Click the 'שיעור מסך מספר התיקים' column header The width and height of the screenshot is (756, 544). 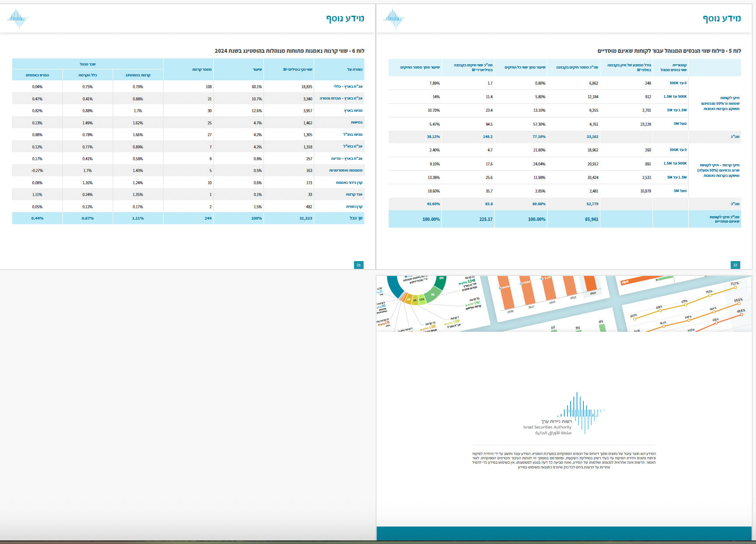[x=420, y=67]
